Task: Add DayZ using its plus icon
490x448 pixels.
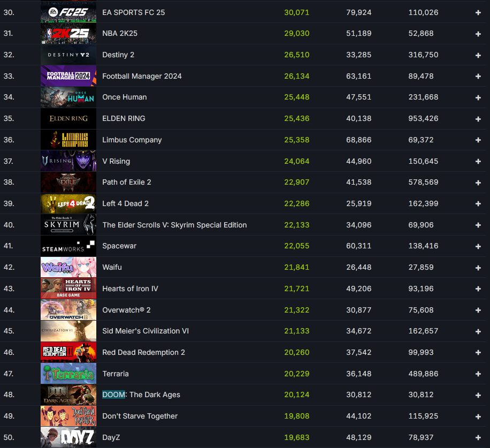Action: coord(478,438)
